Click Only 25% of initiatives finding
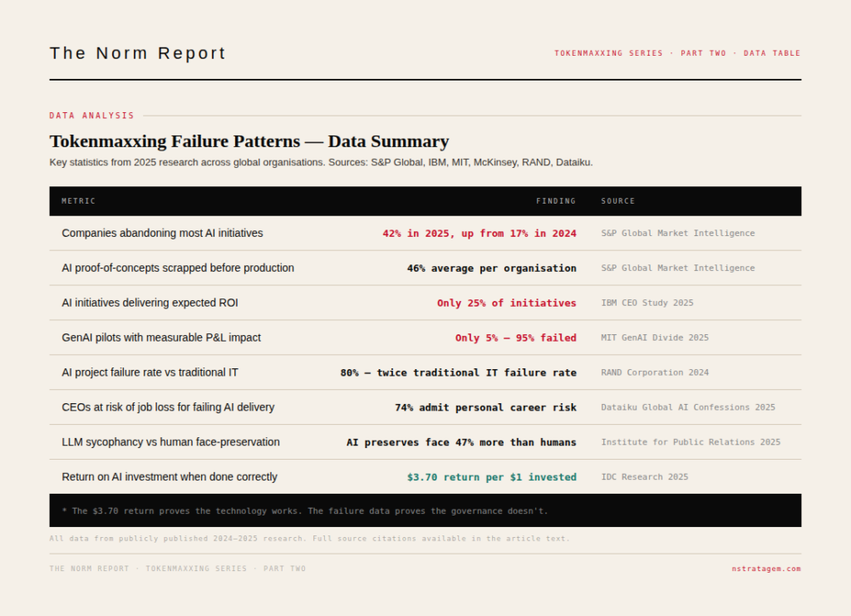Image resolution: width=851 pixels, height=616 pixels. click(x=507, y=303)
